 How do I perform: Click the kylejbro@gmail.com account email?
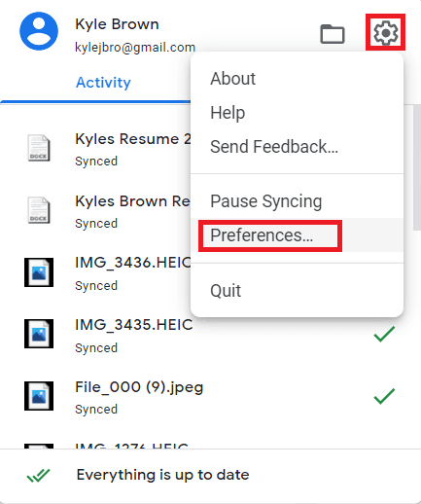(x=135, y=48)
